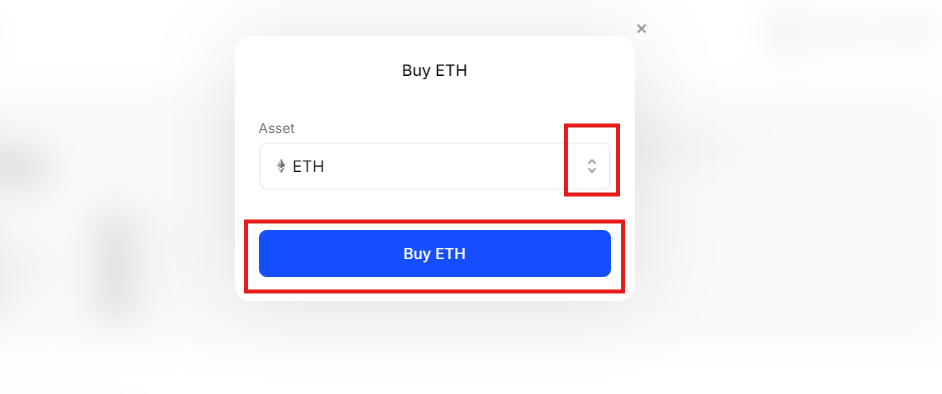
Task: Click the blurred area below the Buy ETH modal
Action: (x=435, y=347)
